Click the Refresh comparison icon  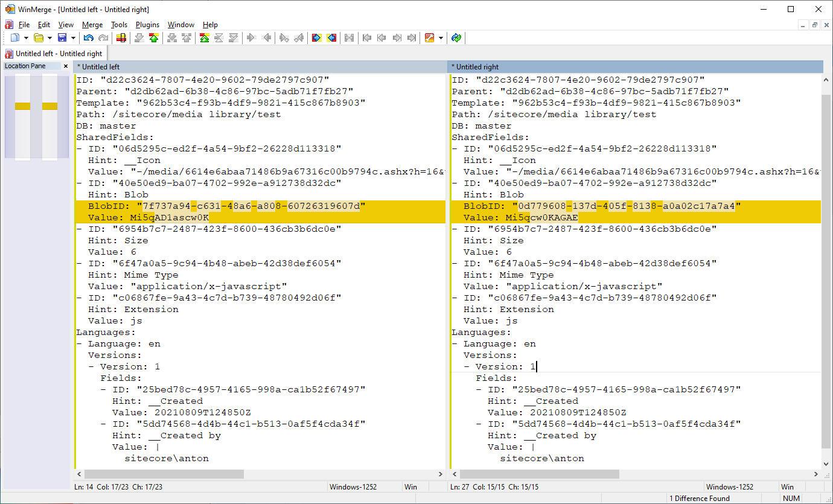click(456, 38)
